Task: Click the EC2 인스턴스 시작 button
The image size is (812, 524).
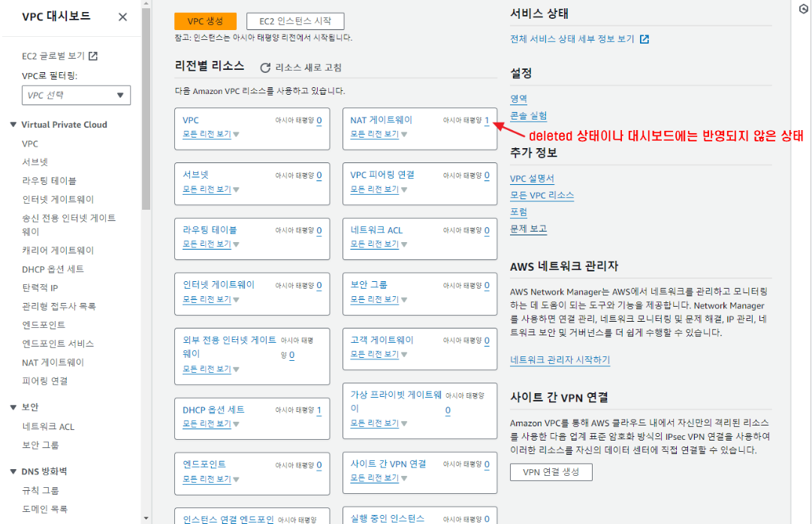Action: pyautogui.click(x=295, y=21)
